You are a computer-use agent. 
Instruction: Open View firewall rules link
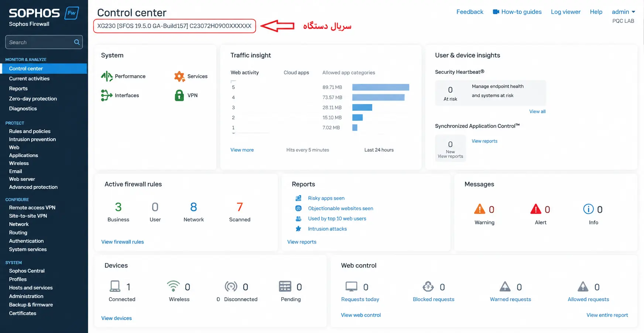click(x=123, y=242)
